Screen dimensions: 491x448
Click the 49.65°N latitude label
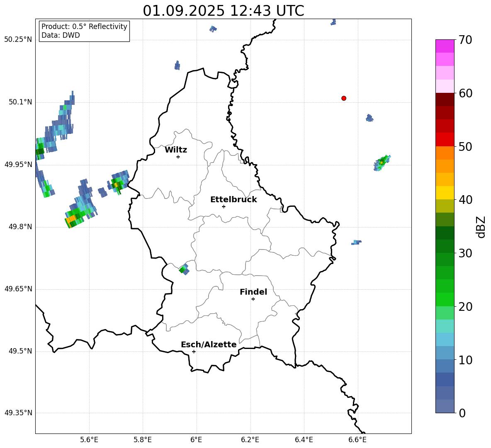point(18,289)
